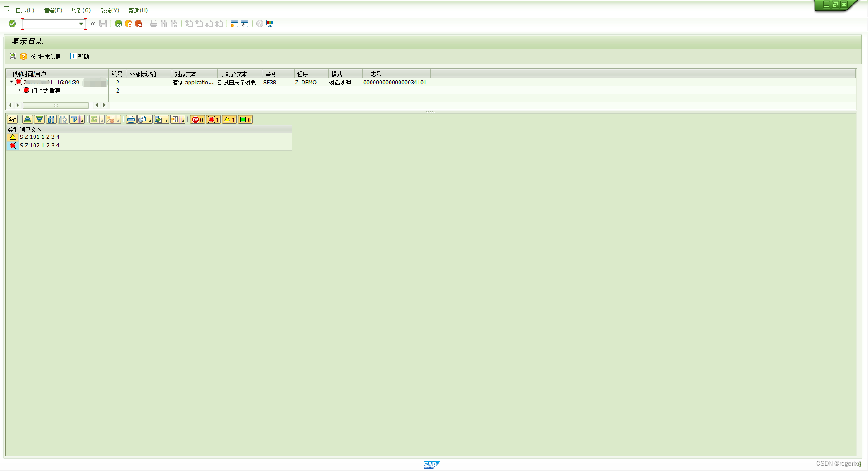Screen dimensions: 868x471
Task: Export the log messages
Action: 159,119
